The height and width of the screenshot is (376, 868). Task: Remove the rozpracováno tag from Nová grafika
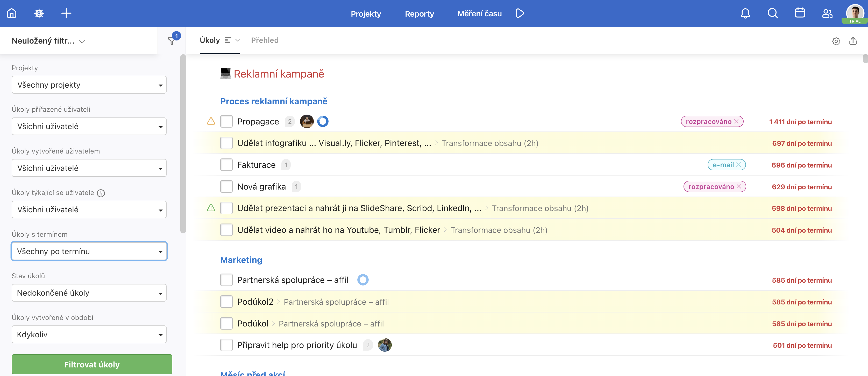point(739,186)
